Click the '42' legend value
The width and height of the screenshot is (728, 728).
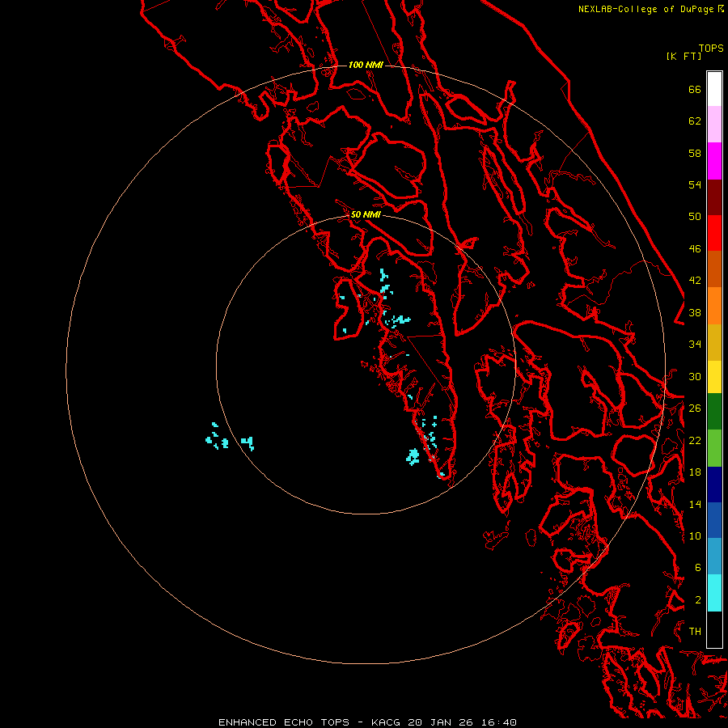click(x=695, y=281)
